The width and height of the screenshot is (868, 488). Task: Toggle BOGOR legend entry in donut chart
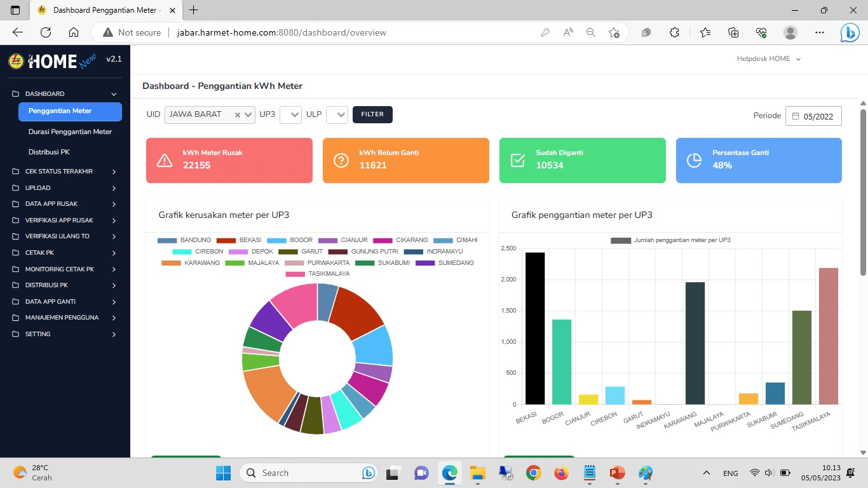pyautogui.click(x=290, y=240)
